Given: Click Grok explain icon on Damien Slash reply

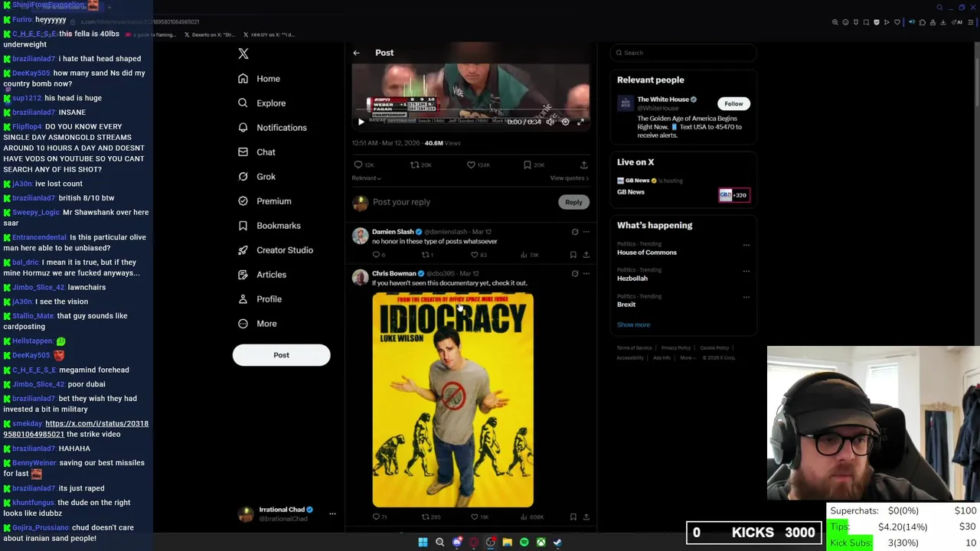Looking at the screenshot, I should (575, 232).
